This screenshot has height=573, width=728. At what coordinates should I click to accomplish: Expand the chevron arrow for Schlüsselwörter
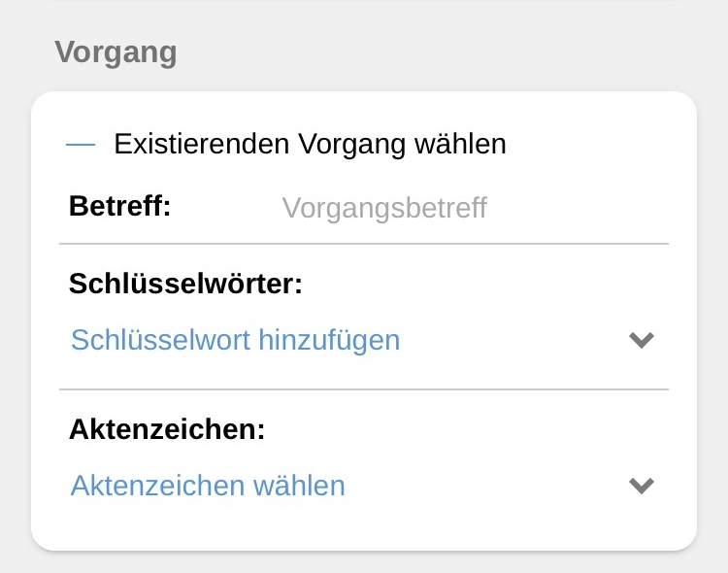pos(642,340)
